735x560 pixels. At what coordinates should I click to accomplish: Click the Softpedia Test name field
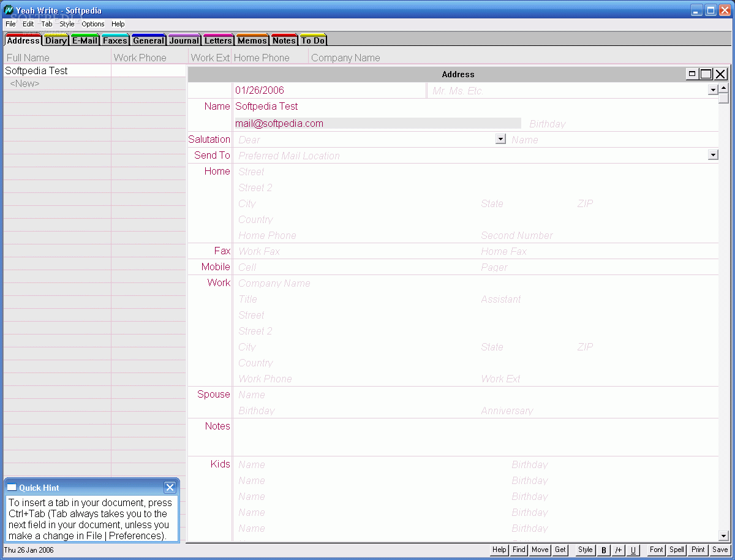[475, 106]
